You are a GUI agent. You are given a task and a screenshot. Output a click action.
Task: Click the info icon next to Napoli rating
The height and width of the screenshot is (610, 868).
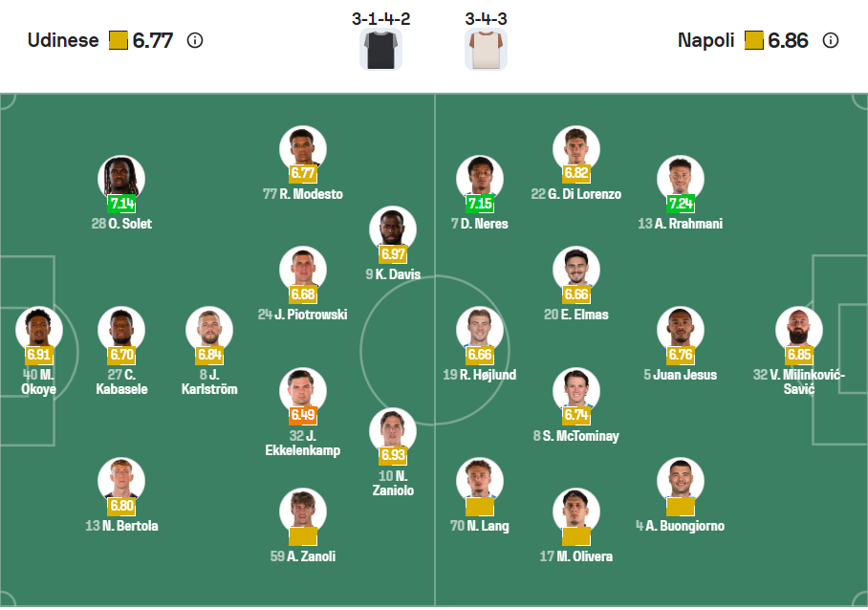click(x=831, y=40)
